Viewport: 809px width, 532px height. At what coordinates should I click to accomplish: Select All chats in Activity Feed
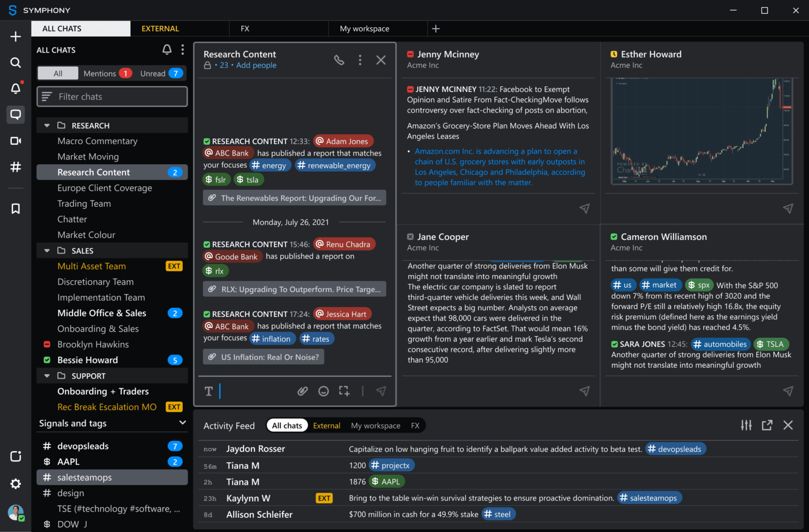[287, 426]
